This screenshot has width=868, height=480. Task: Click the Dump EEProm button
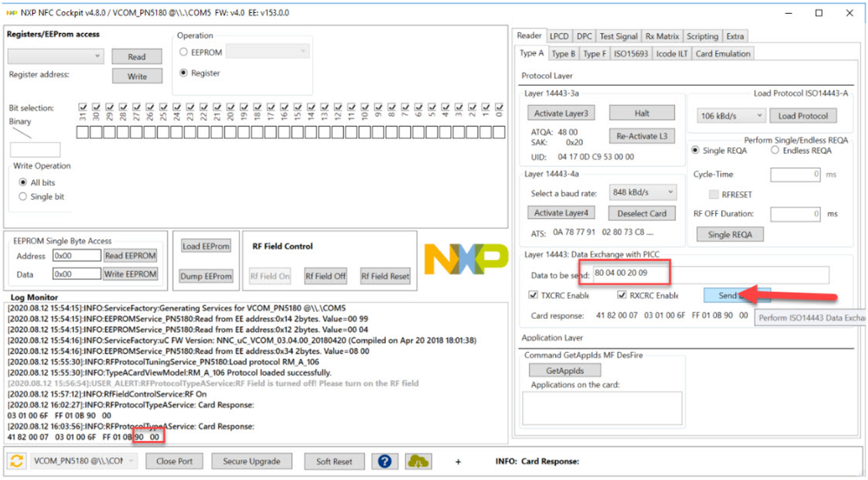[206, 276]
